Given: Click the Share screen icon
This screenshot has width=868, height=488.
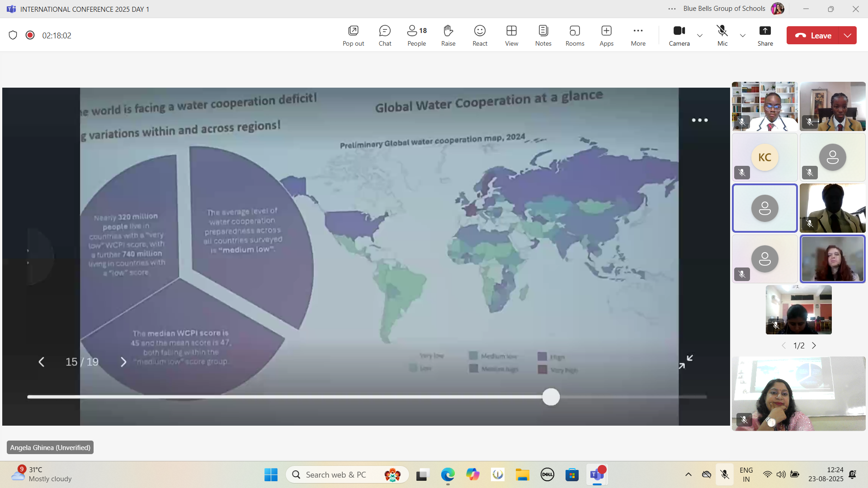Looking at the screenshot, I should coord(765,35).
